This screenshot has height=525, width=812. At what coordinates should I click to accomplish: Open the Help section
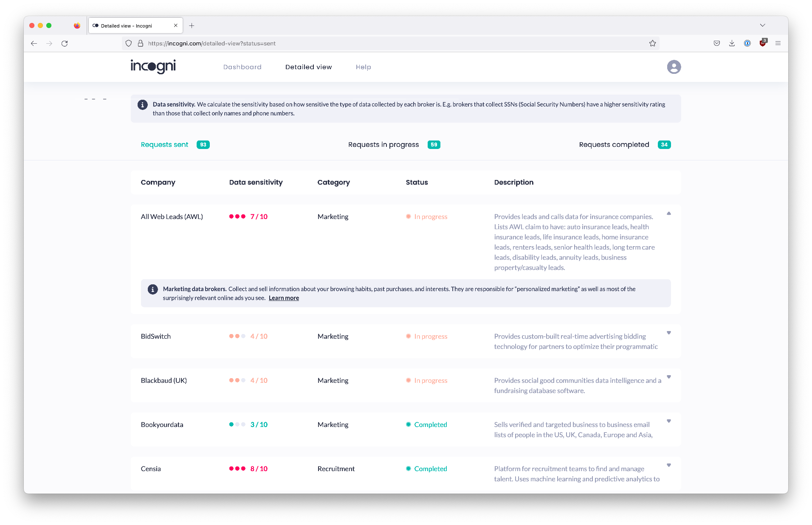[x=363, y=67]
